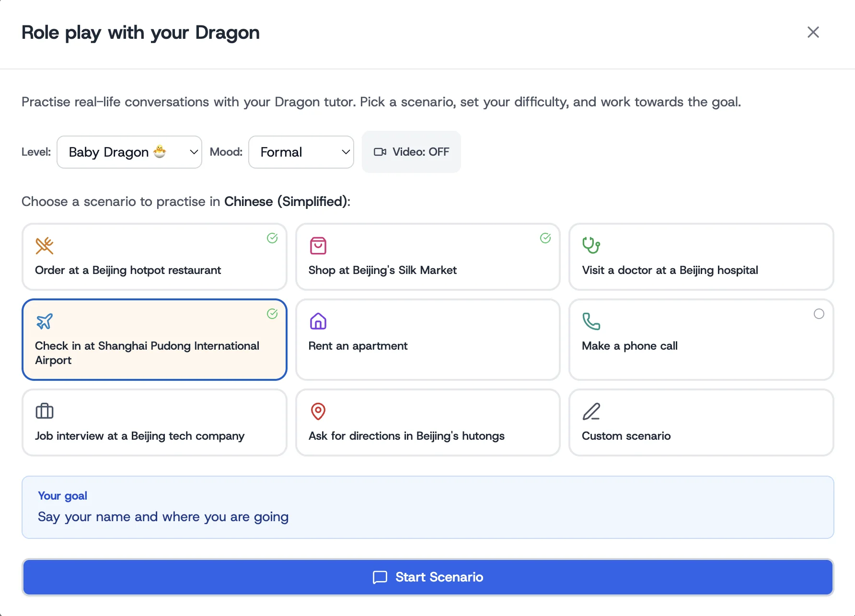This screenshot has height=616, width=855.
Task: Click the pink shopping bag Silk Market icon
Action: (x=318, y=245)
